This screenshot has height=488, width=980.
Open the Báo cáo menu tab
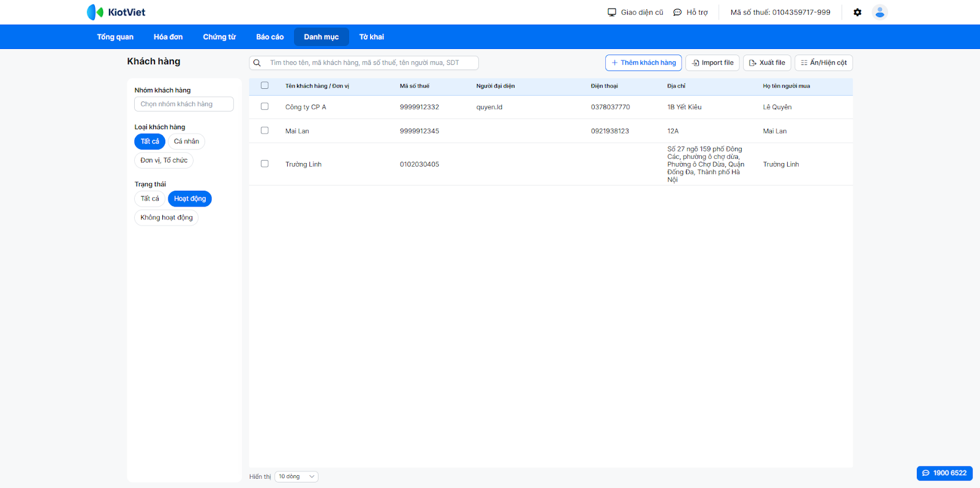click(x=269, y=37)
